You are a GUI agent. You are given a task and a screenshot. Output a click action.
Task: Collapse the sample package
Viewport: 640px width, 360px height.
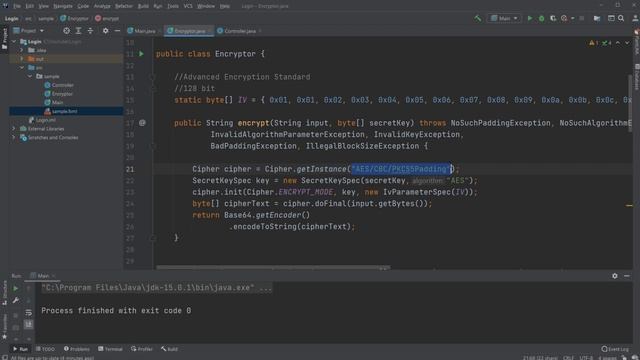30,76
